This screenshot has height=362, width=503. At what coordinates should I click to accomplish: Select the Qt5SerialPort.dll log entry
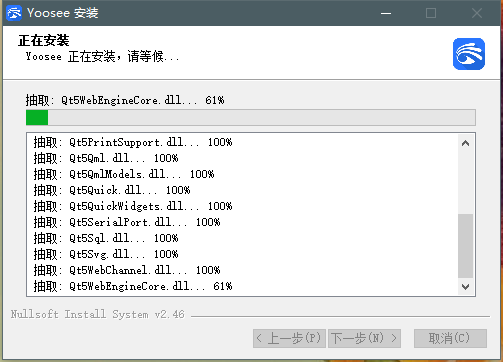127,222
